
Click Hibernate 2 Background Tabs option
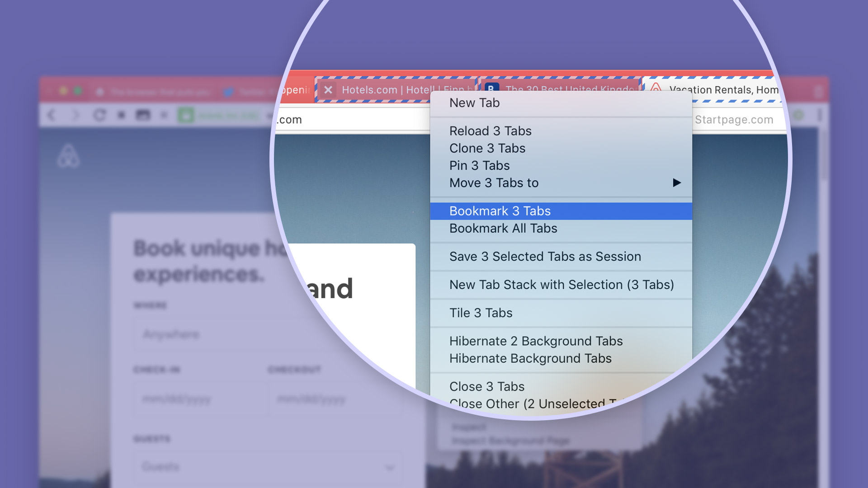(x=536, y=341)
